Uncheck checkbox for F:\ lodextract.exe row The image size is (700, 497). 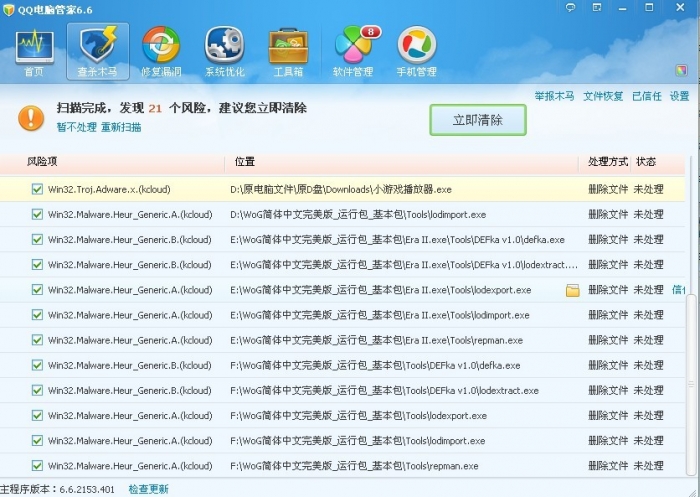[37, 390]
